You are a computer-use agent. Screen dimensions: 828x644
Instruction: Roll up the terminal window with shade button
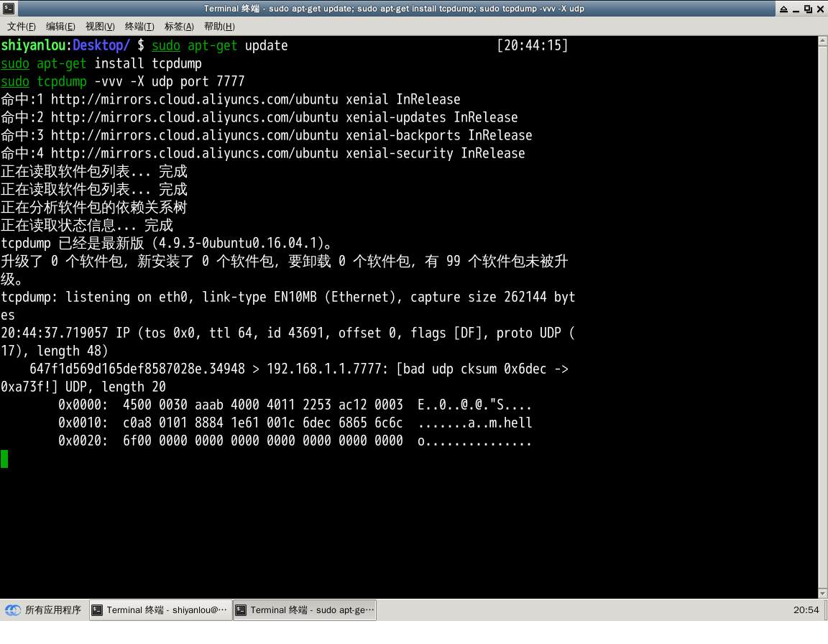783,9
